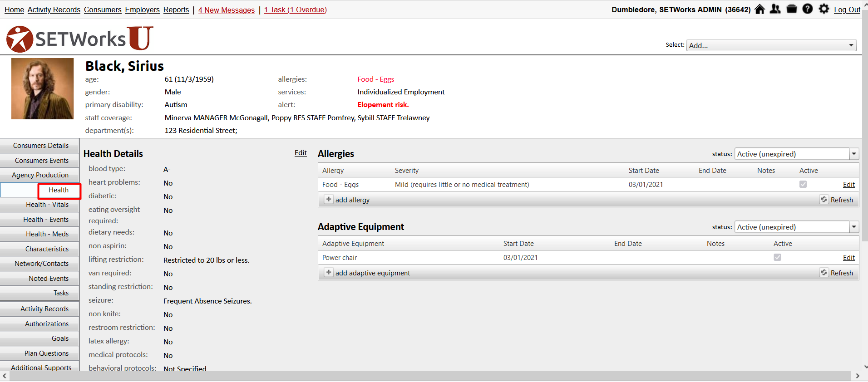This screenshot has height=382, width=868.
Task: Open Health - Events sidebar tab
Action: click(39, 220)
